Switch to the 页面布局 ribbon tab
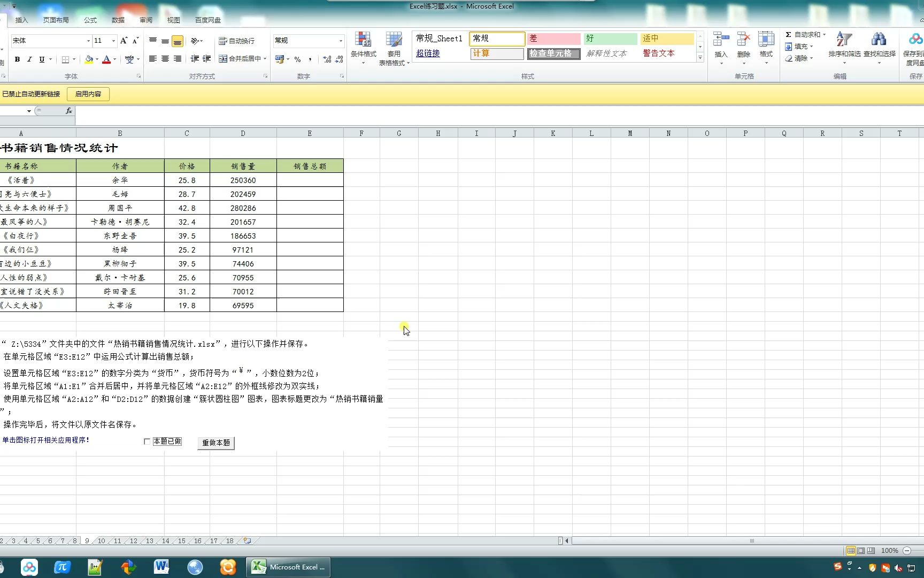 point(56,20)
